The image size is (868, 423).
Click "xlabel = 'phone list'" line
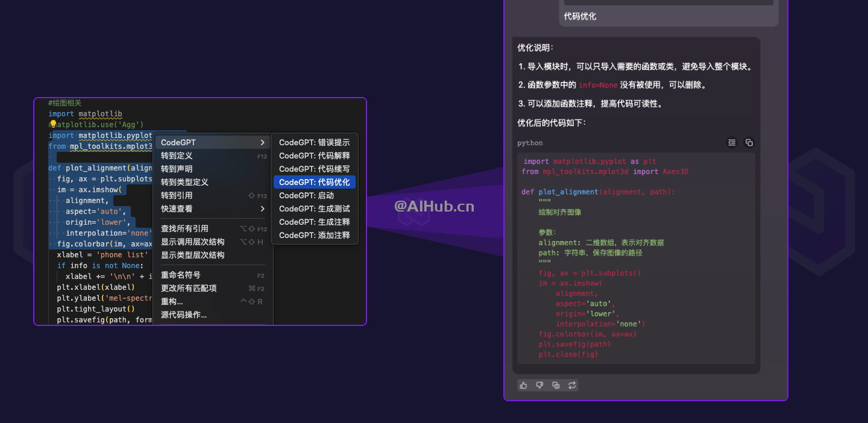[x=102, y=254]
